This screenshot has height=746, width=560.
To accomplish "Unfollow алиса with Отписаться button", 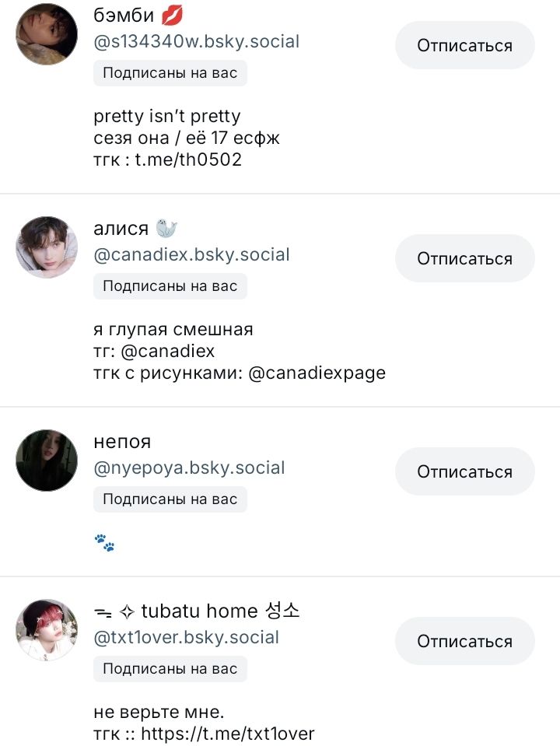I will click(x=464, y=258).
